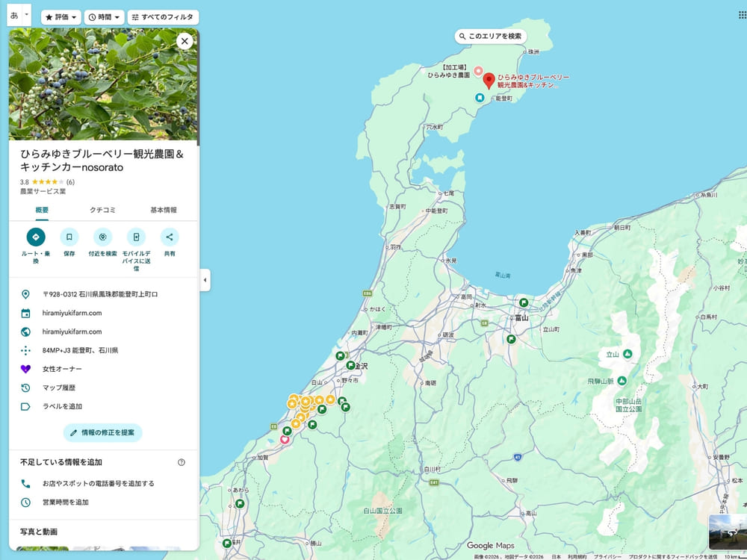Open the 評価 rating filter dropdown
Screen dimensions: 747x560
click(x=61, y=17)
